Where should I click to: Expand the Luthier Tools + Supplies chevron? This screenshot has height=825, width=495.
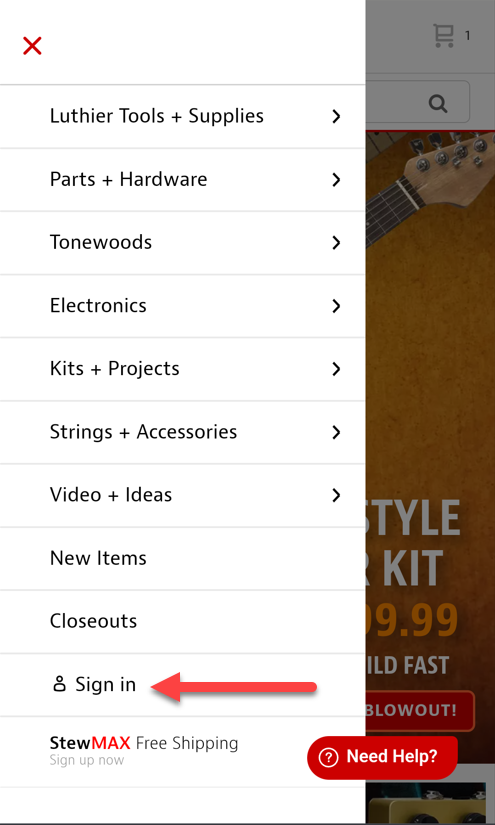pyautogui.click(x=336, y=116)
